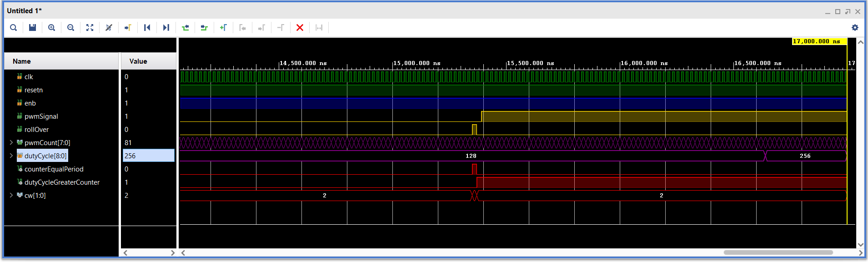
Task: Click the pwmCount value 81 cell
Action: tap(149, 143)
